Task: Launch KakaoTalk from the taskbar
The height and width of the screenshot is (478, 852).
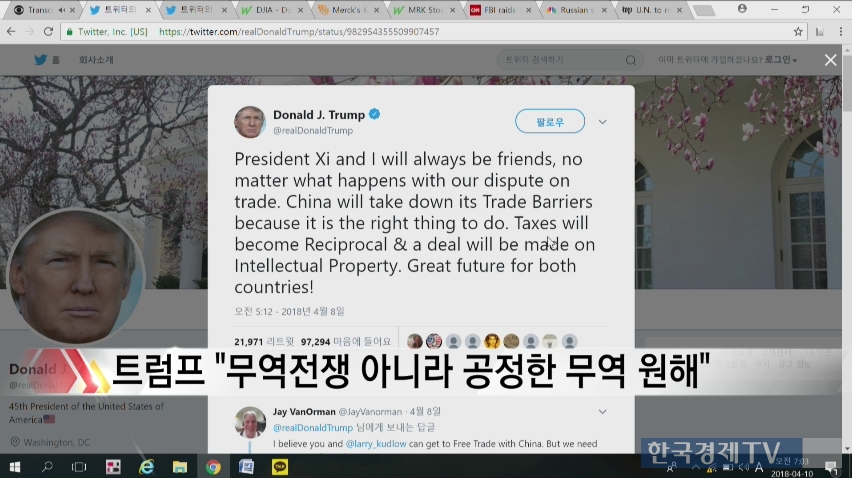Action: (x=280, y=467)
